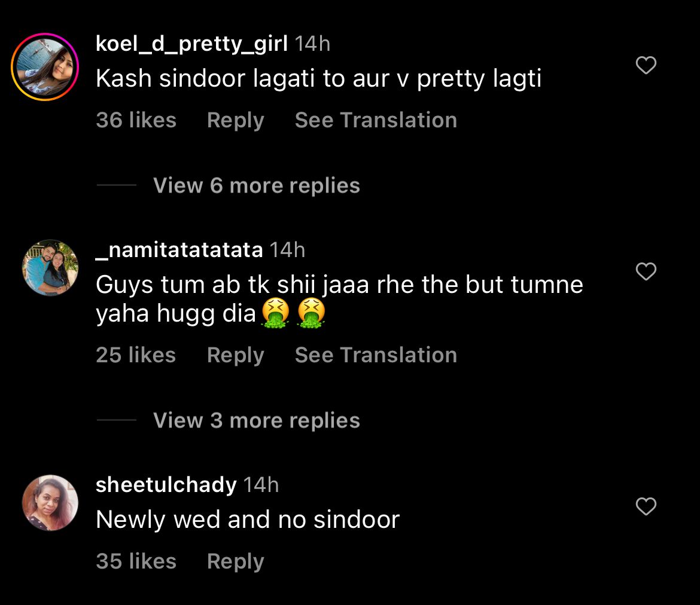Reply to koel_d_pretty_girl's comment
The height and width of the screenshot is (605, 700).
point(235,120)
